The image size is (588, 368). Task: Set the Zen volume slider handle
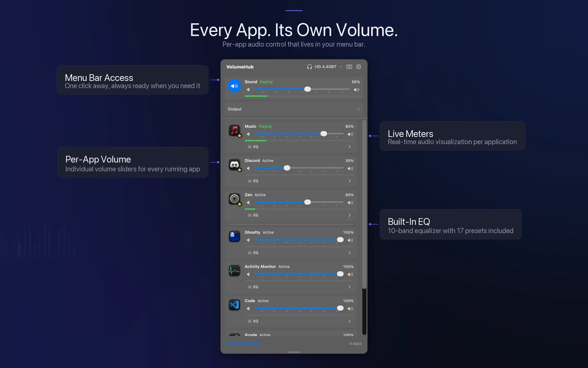307,202
